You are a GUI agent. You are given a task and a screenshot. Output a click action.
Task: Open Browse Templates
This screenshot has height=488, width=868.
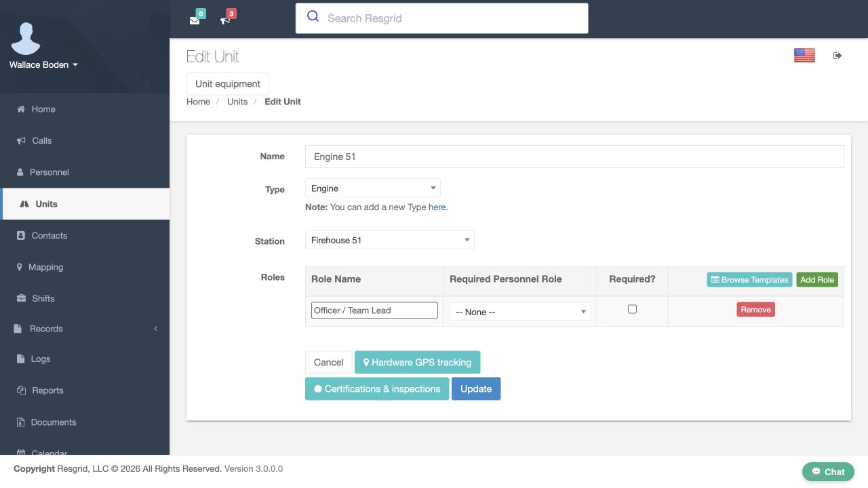click(749, 280)
